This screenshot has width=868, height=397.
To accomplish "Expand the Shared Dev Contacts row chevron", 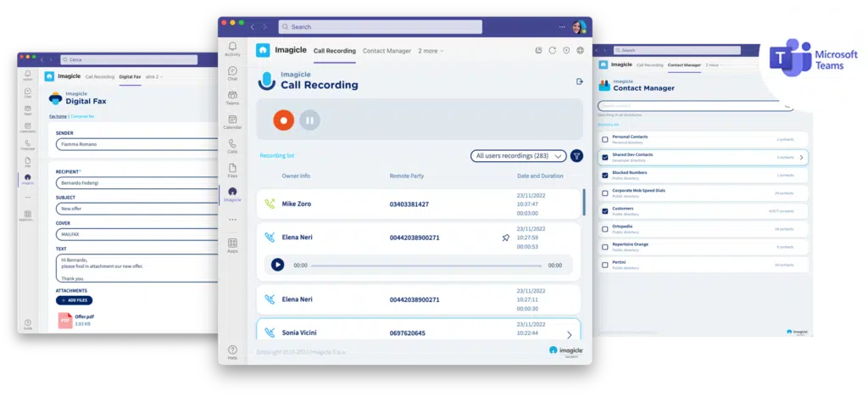I will pyautogui.click(x=801, y=157).
